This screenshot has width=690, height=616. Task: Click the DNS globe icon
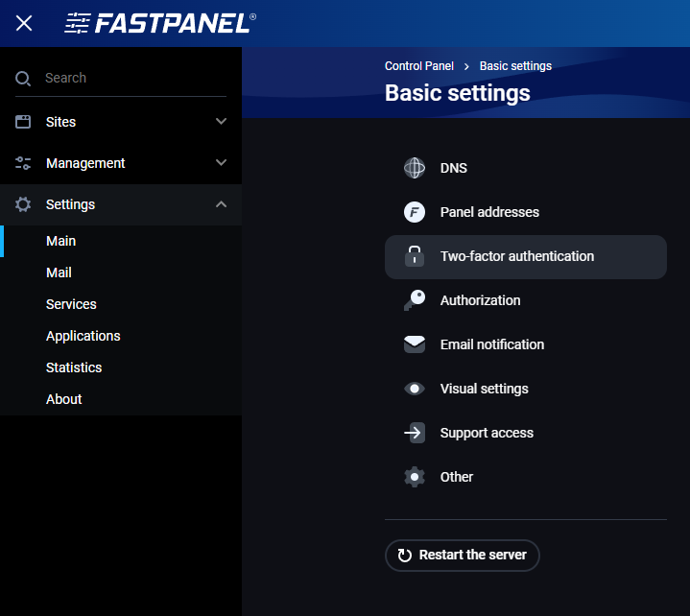pyautogui.click(x=414, y=168)
